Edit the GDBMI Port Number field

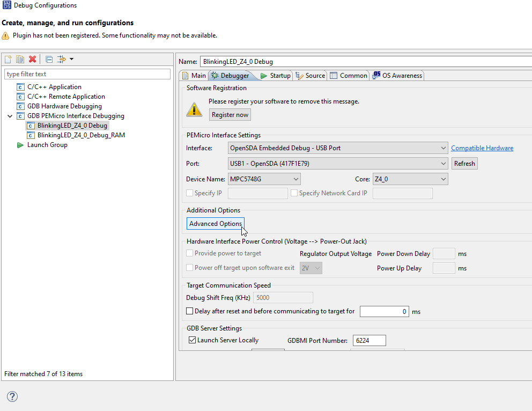coord(369,340)
